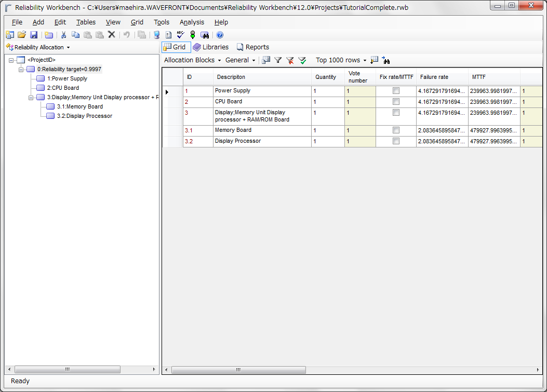Select 3.2:Display Processor in the tree

click(85, 116)
